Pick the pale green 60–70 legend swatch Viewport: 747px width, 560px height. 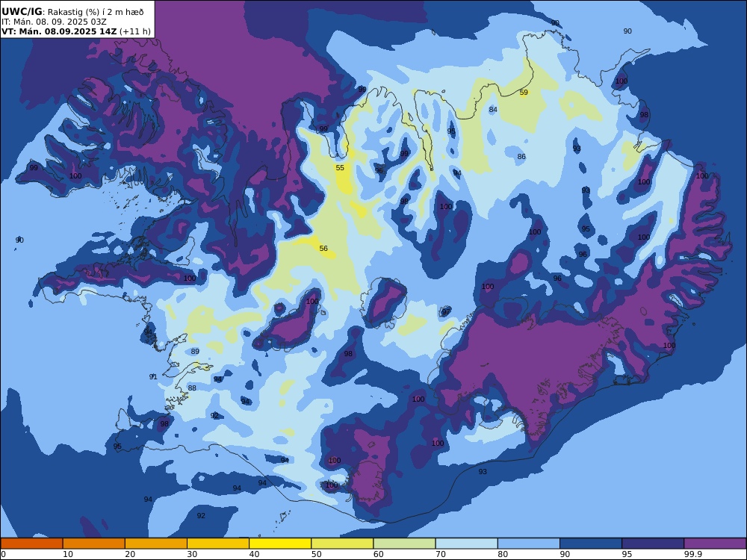[x=404, y=544]
